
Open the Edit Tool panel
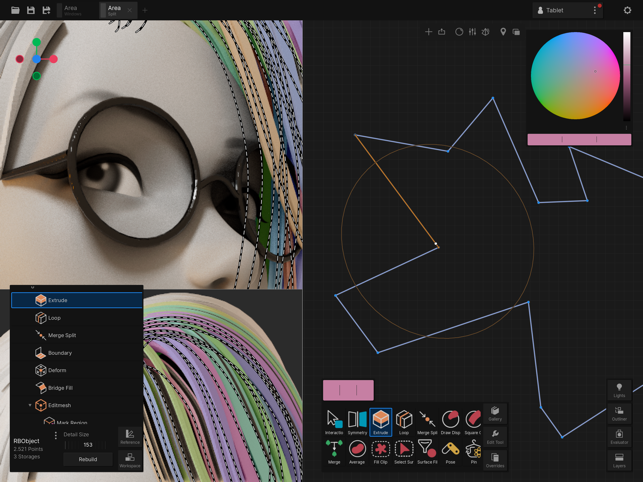point(495,437)
